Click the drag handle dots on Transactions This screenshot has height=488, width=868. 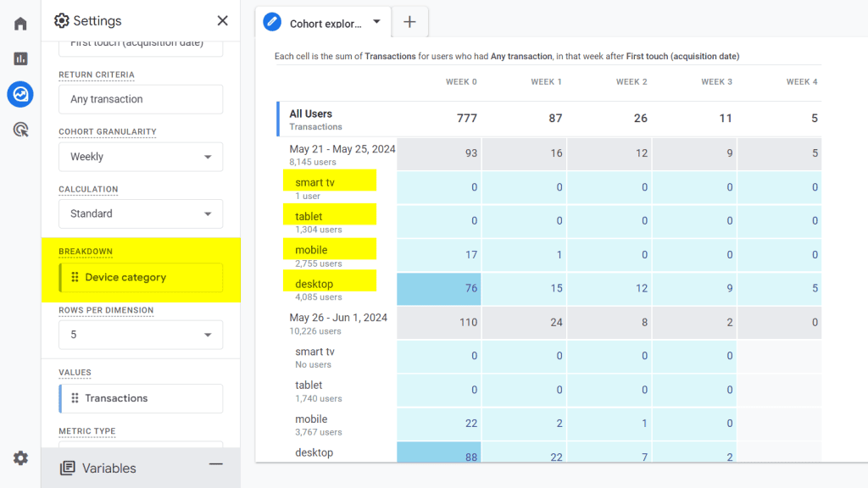click(75, 398)
